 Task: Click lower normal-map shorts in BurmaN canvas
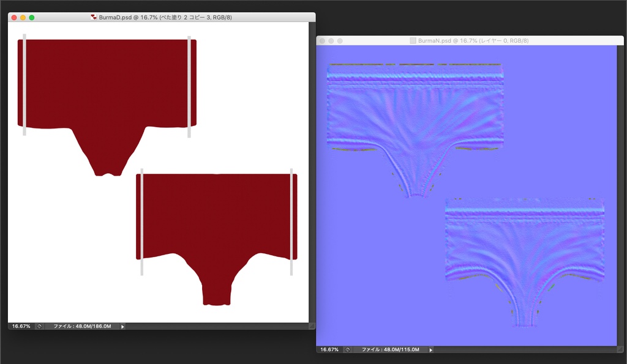(525, 262)
